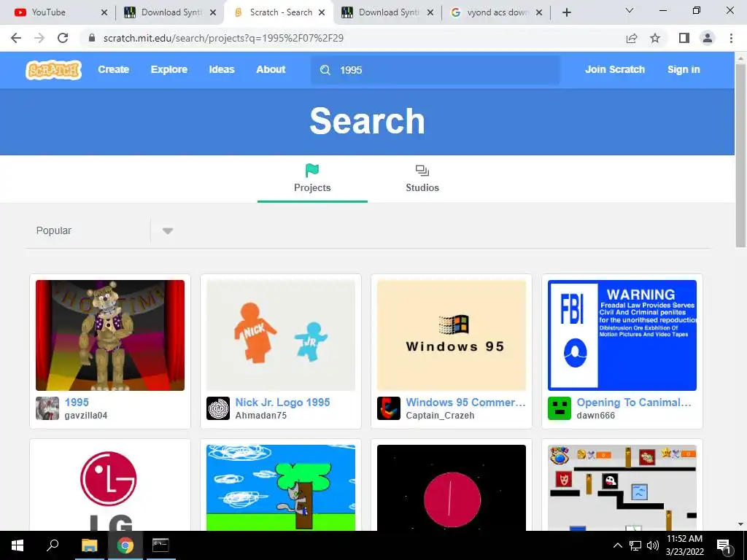Image resolution: width=747 pixels, height=560 pixels.
Task: Open gavzilla04 profile avatar
Action: click(47, 408)
